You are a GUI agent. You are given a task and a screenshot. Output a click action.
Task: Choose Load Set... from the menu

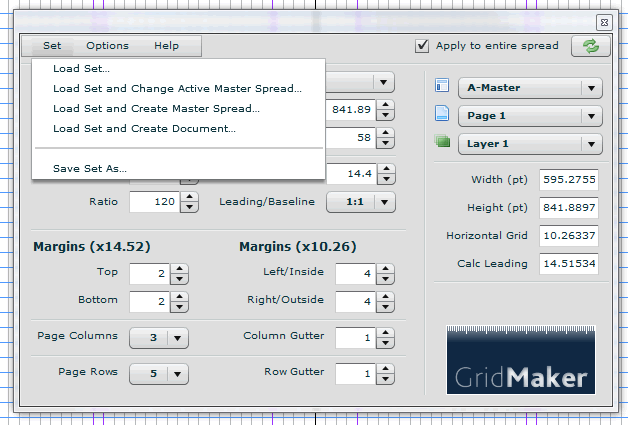coord(81,68)
